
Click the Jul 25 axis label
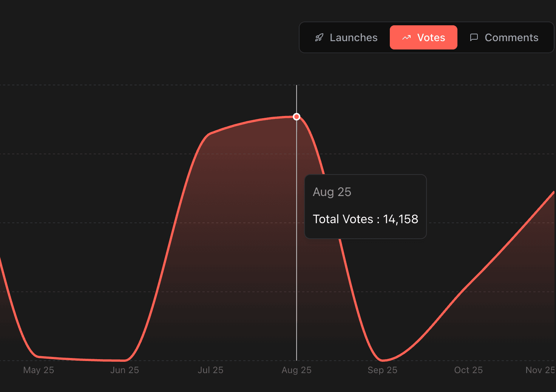[210, 370]
